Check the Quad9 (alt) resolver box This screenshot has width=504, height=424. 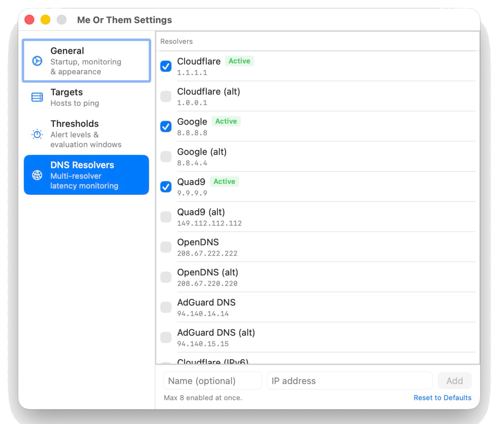pos(166,217)
